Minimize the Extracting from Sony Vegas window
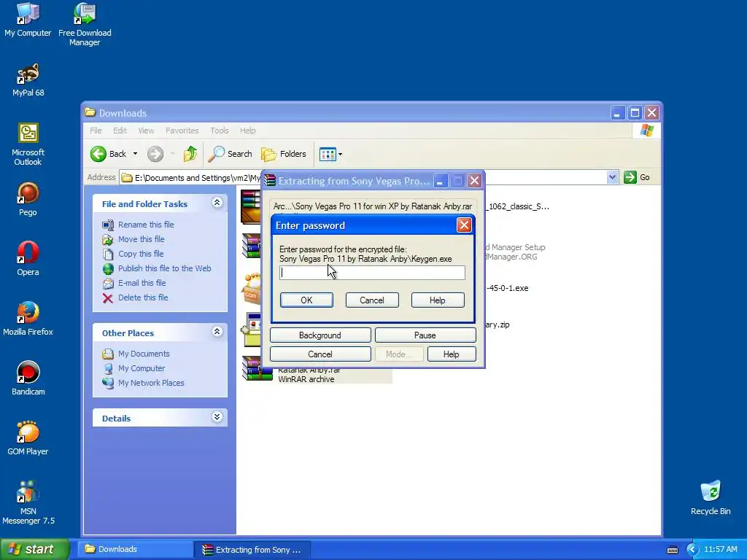The width and height of the screenshot is (747, 560). (440, 181)
